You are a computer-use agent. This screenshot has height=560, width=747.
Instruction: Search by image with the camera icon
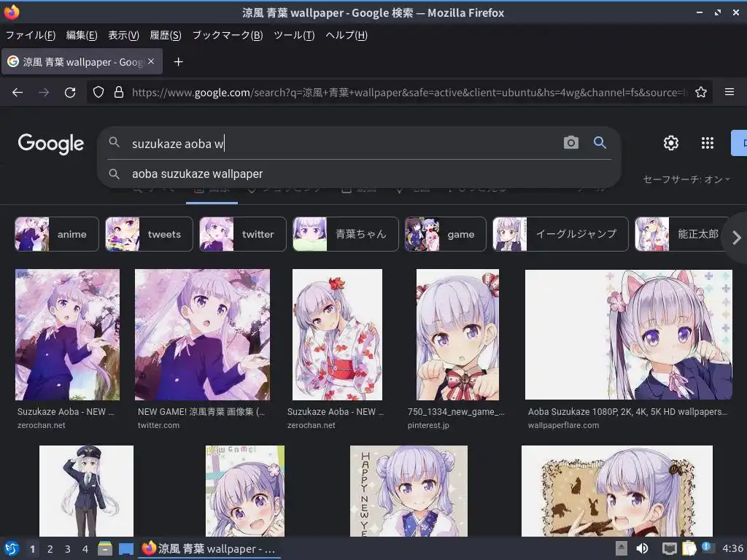(x=570, y=142)
